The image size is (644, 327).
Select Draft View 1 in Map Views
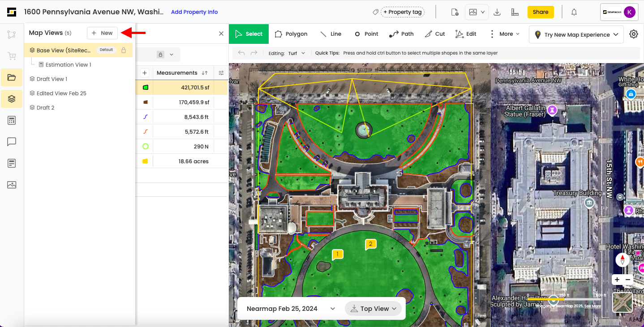(x=52, y=79)
